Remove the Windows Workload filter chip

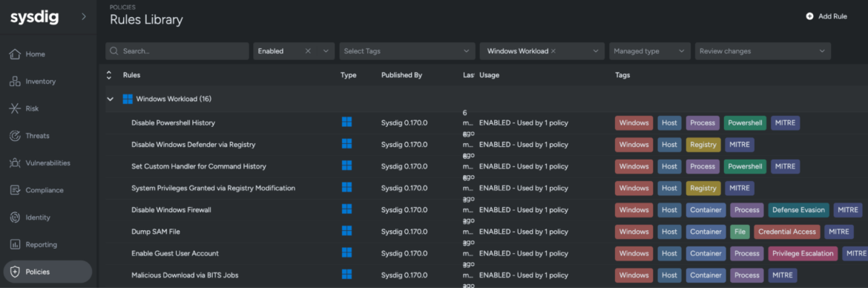point(553,51)
